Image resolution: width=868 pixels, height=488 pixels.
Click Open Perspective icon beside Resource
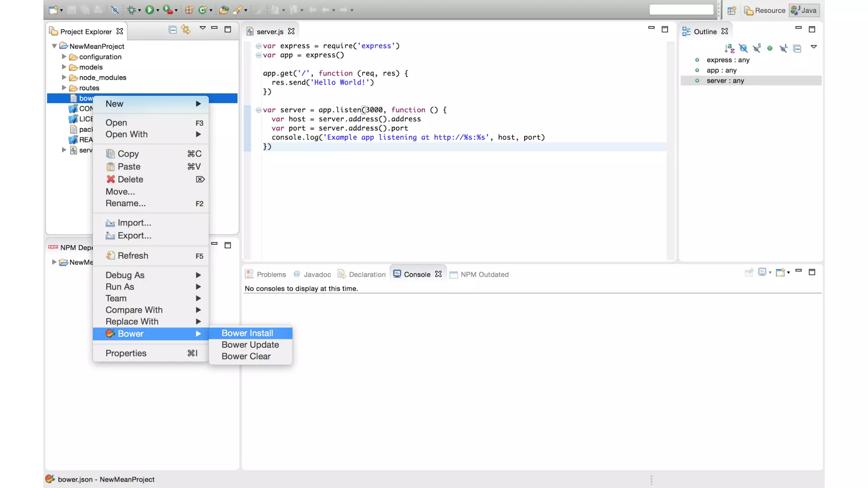pyautogui.click(x=732, y=11)
